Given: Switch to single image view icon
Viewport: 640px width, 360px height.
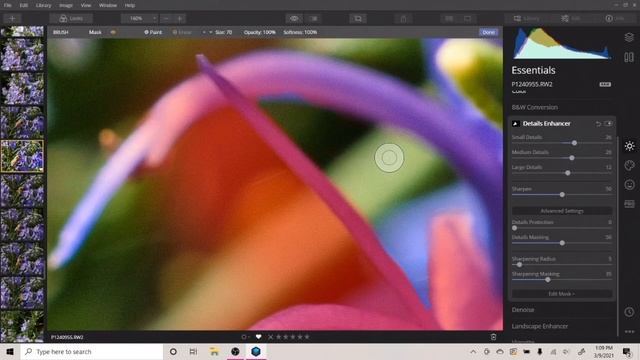Looking at the screenshot, I should point(468,18).
